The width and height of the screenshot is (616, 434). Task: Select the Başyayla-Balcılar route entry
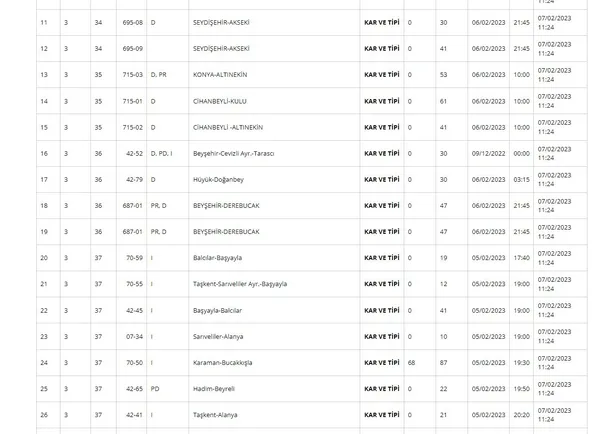tap(218, 310)
